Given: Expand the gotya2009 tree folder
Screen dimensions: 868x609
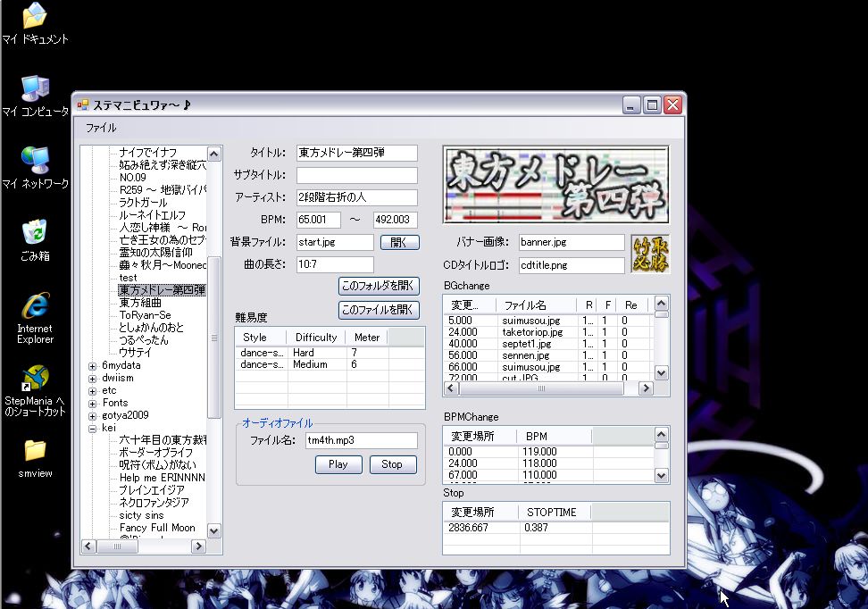Looking at the screenshot, I should [x=93, y=416].
